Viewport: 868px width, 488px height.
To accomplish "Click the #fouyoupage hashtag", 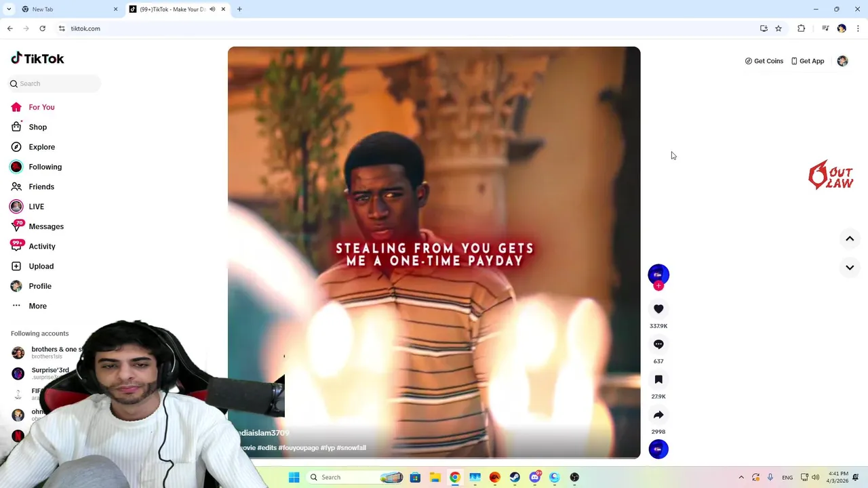I will coord(298,448).
